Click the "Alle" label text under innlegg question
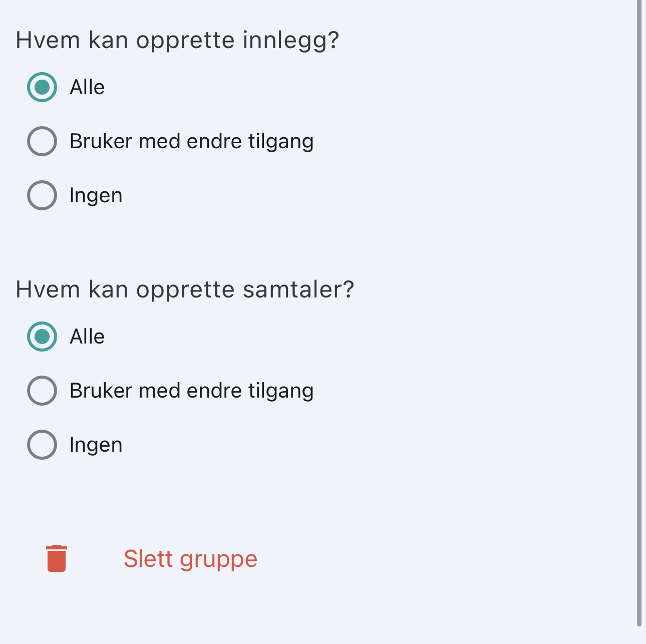Viewport: 646px width, 644px height. [x=87, y=87]
